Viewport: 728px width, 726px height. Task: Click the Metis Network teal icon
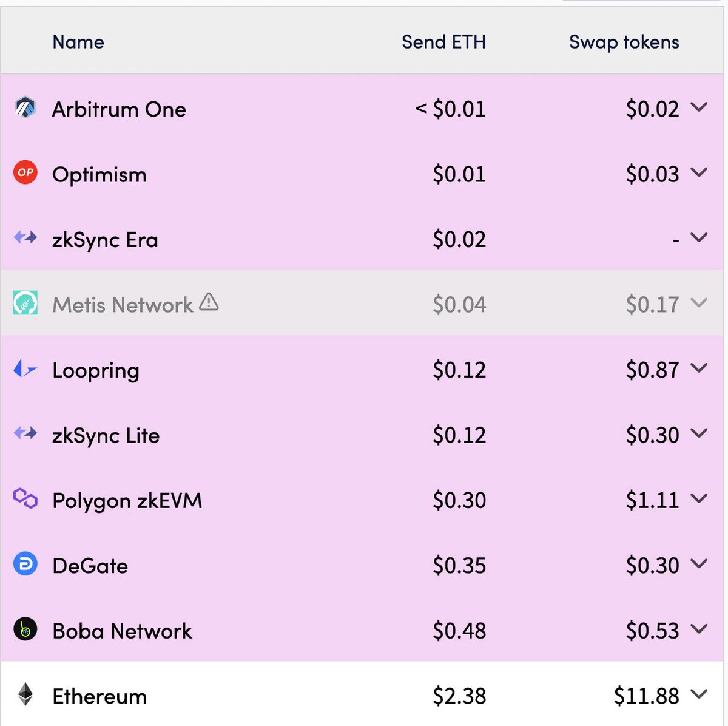pyautogui.click(x=25, y=302)
